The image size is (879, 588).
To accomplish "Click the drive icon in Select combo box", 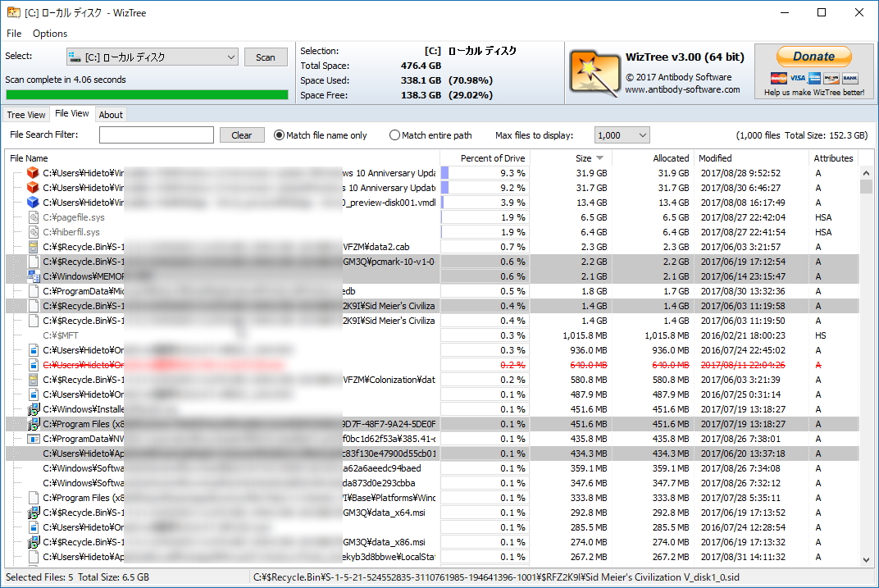I will coord(75,57).
